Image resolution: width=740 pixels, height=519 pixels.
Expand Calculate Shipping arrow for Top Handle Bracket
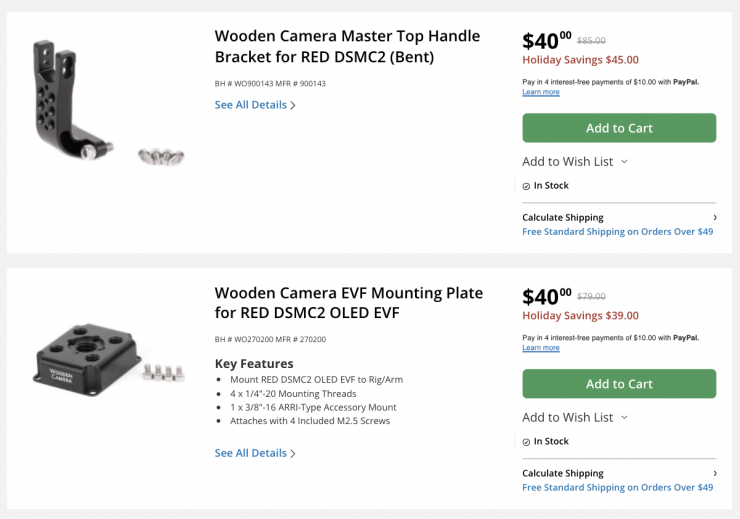point(714,218)
